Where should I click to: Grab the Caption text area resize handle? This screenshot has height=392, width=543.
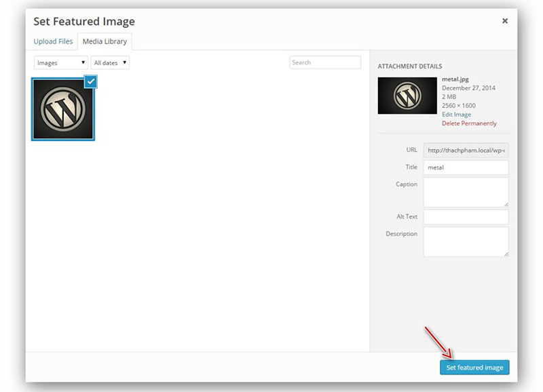(x=506, y=204)
